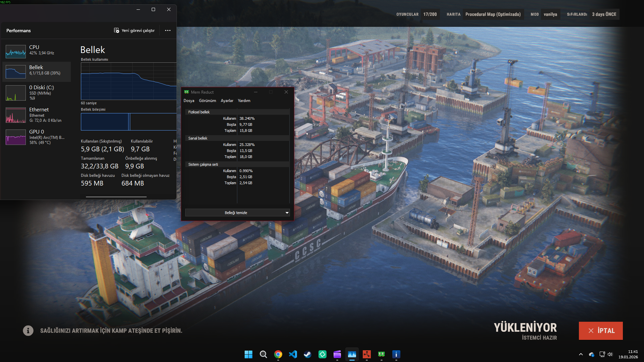The image size is (644, 362).
Task: Open the Dosya menu in Mem Reduct
Action: (189, 101)
